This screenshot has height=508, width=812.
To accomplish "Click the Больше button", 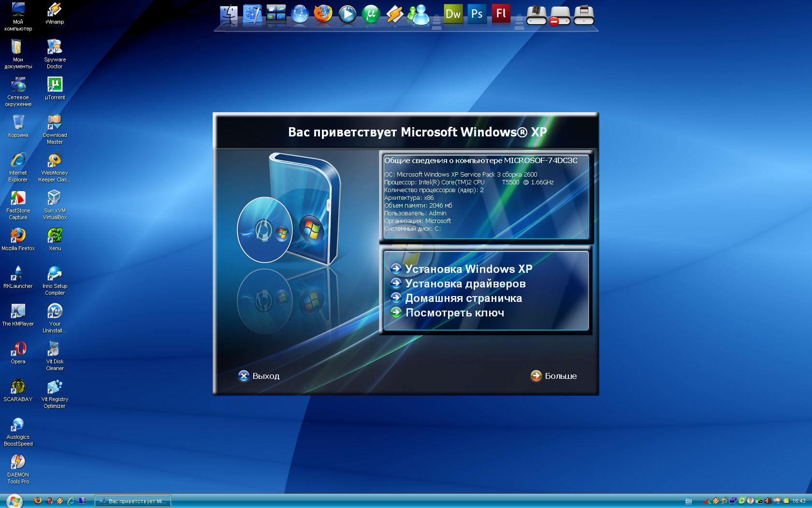I will pyautogui.click(x=553, y=376).
